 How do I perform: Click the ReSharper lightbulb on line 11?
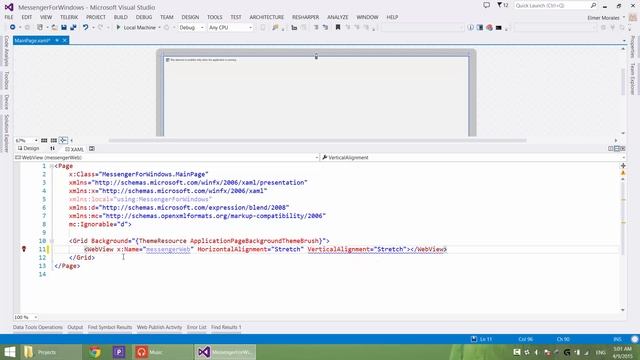[x=24, y=249]
